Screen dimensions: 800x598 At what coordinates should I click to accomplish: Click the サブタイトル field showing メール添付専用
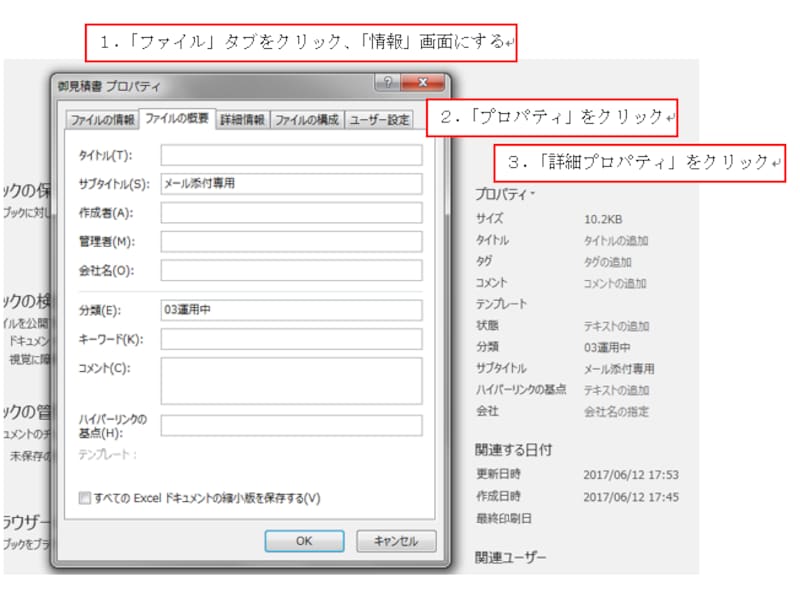pyautogui.click(x=290, y=184)
